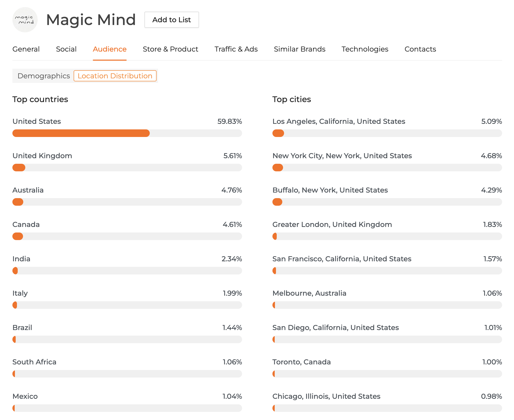Click the United Kingdom percentage bar
Image resolution: width=514 pixels, height=420 pixels.
[x=127, y=168]
